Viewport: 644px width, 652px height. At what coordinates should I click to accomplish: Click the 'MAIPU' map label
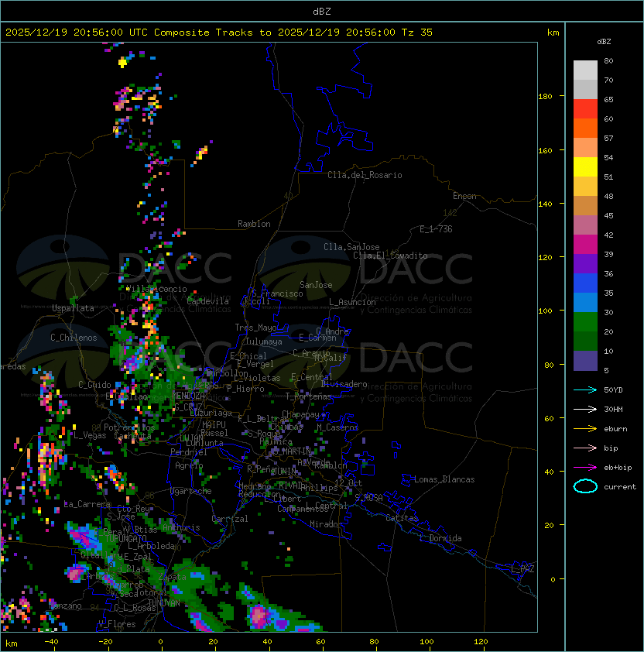point(214,425)
